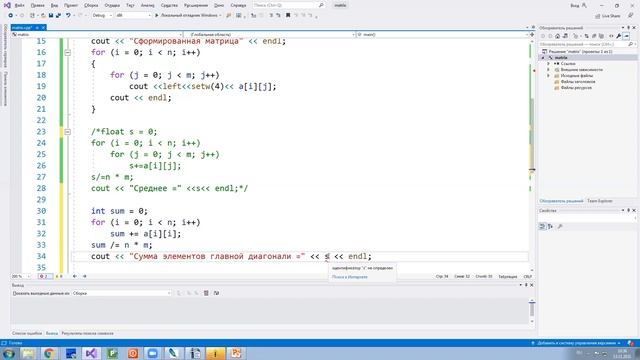The height and width of the screenshot is (360, 640).
Task: Pin the matrix.cpp tab
Action: click(x=37, y=27)
